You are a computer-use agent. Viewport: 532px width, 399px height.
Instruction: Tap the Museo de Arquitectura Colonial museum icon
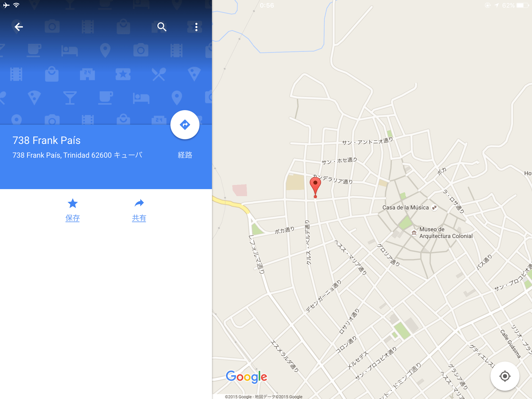coord(414,233)
